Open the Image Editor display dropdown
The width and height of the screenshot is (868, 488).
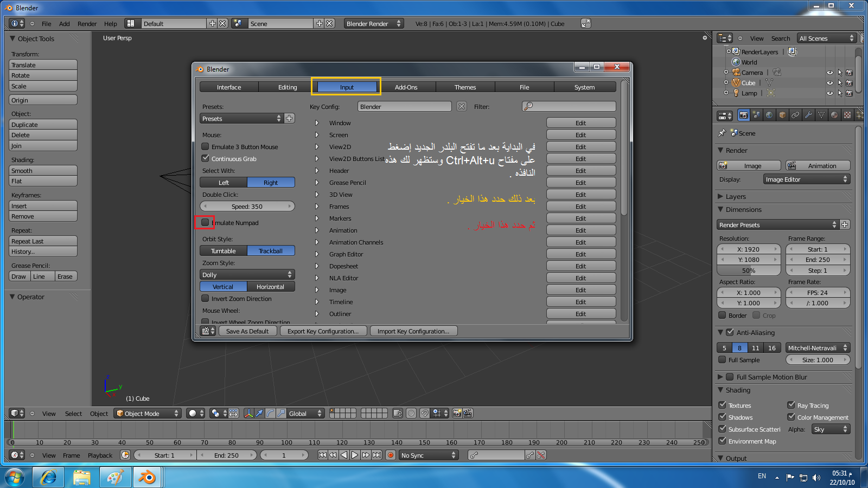pyautogui.click(x=806, y=179)
